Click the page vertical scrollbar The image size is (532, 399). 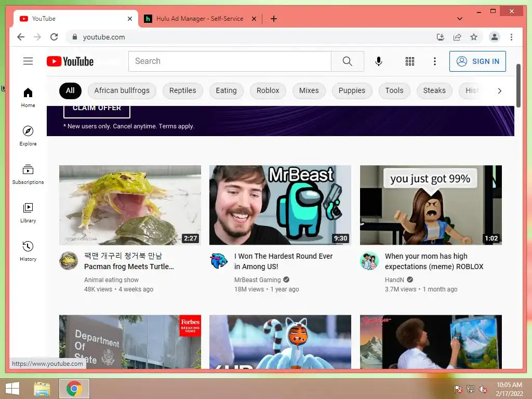[518, 86]
